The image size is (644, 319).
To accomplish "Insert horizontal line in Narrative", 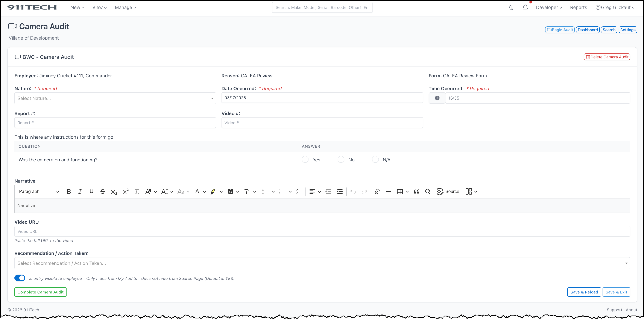I will pyautogui.click(x=388, y=192).
